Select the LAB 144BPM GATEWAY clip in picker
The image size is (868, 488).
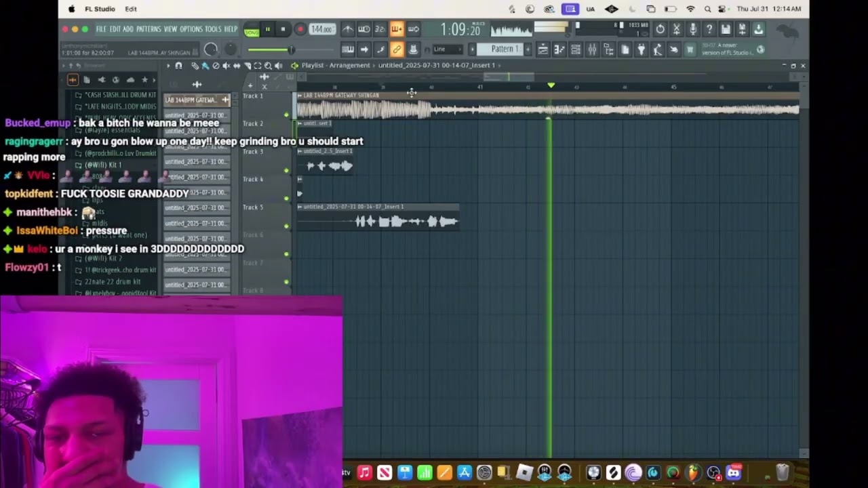tap(197, 100)
